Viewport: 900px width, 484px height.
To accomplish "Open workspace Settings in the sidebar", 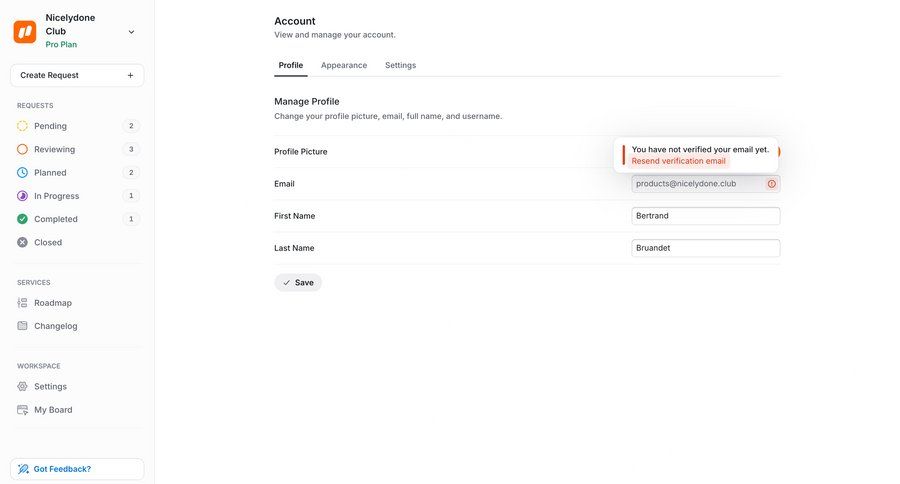I will point(50,386).
